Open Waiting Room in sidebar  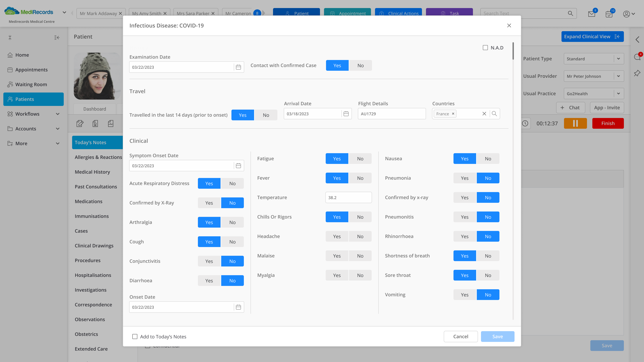pos(31,84)
